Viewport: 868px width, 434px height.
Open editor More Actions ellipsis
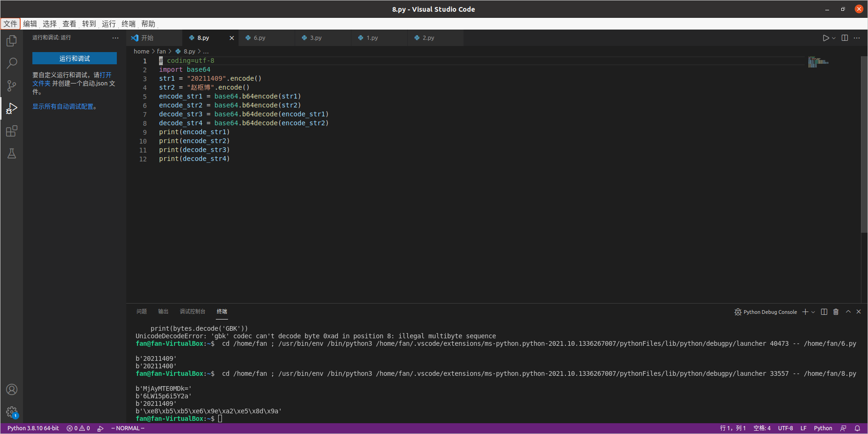[857, 38]
